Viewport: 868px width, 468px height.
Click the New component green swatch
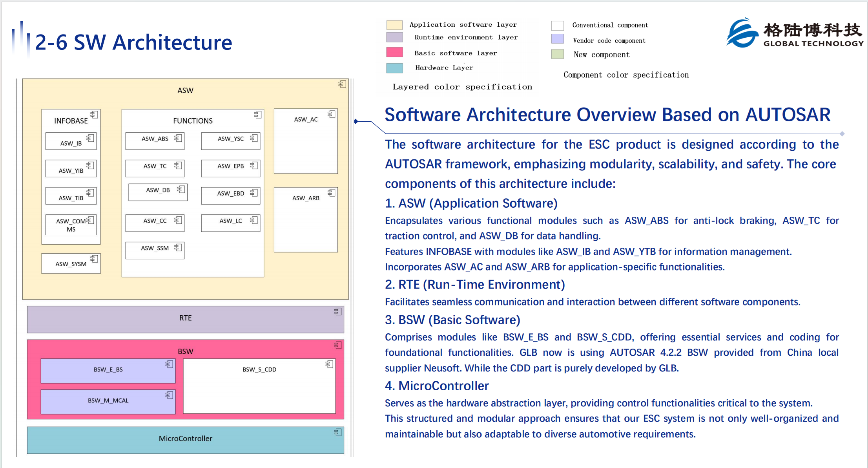[557, 54]
